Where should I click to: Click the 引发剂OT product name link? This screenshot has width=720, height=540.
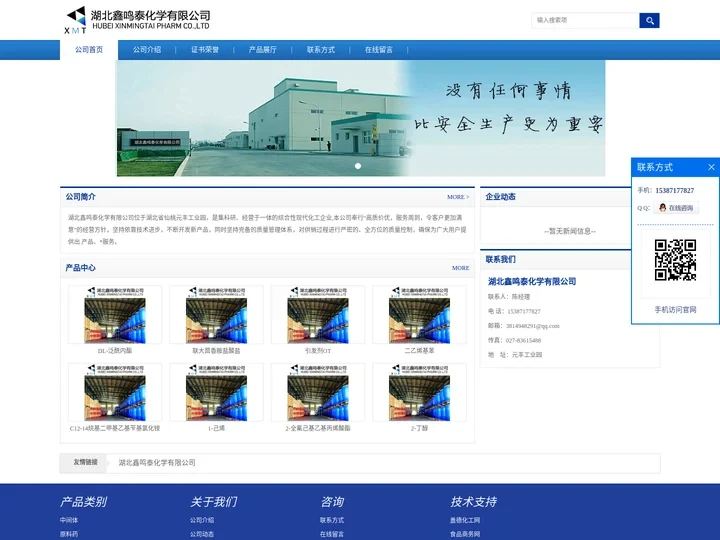pyautogui.click(x=318, y=351)
